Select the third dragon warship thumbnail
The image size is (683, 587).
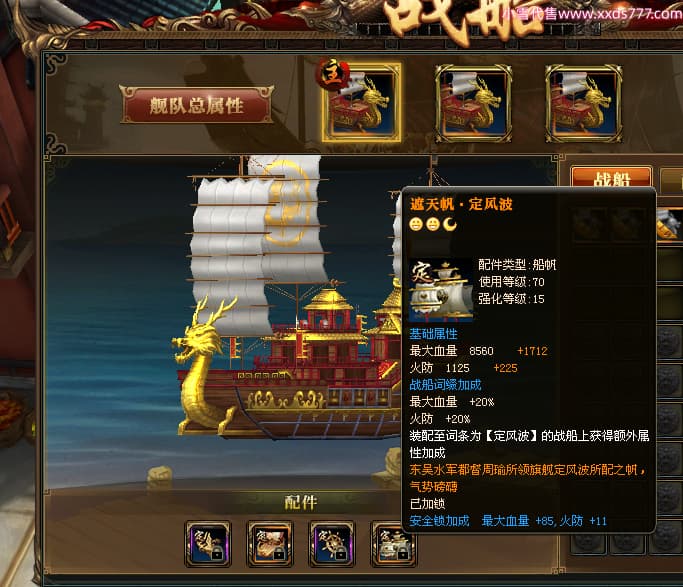[584, 104]
